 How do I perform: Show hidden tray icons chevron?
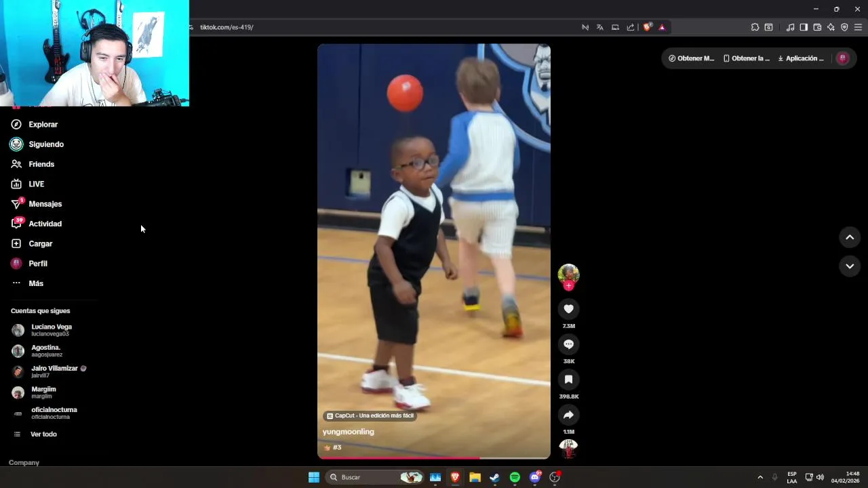click(x=760, y=477)
